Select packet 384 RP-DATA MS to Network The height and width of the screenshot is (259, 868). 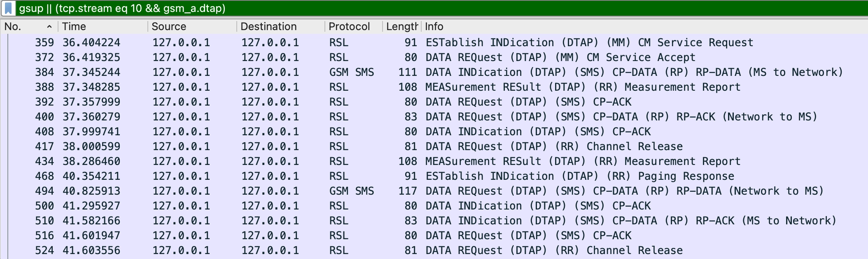point(634,72)
